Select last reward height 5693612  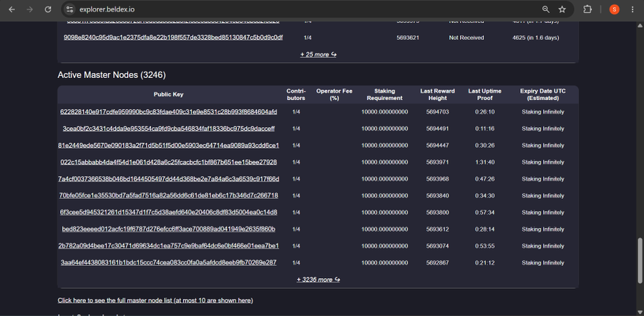click(437, 229)
